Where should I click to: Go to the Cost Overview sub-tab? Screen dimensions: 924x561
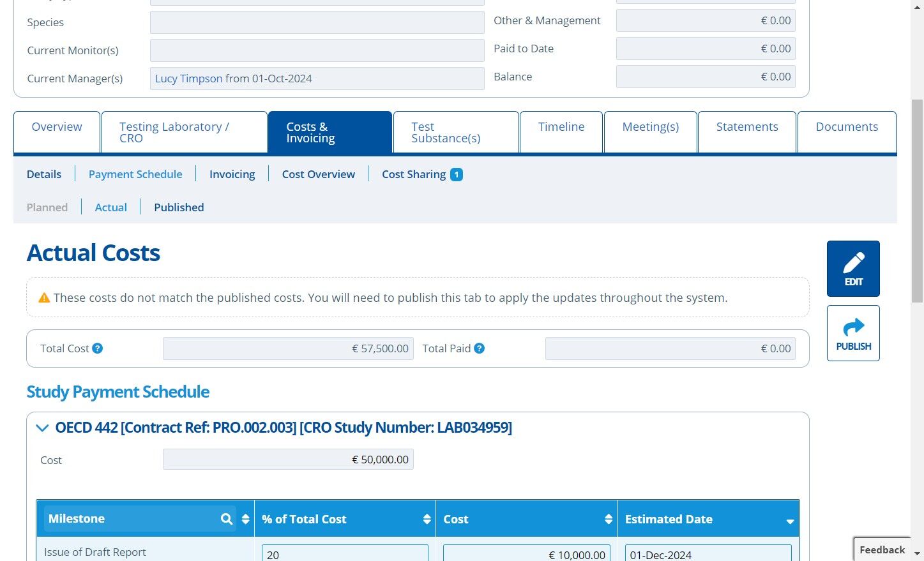pos(319,174)
